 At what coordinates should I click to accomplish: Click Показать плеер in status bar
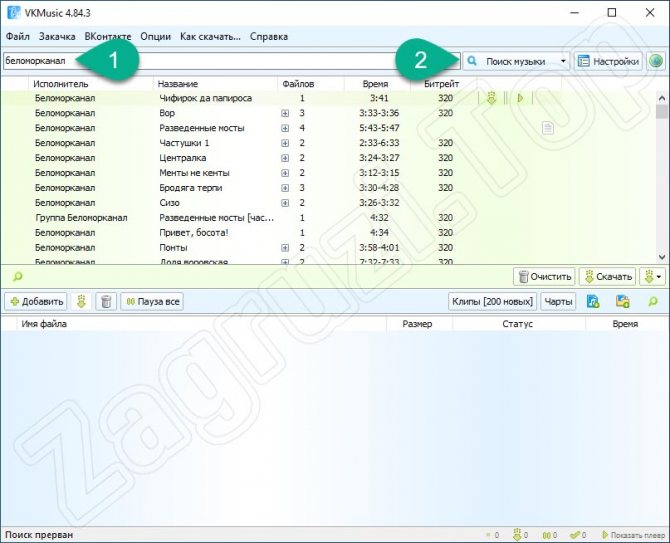click(634, 535)
